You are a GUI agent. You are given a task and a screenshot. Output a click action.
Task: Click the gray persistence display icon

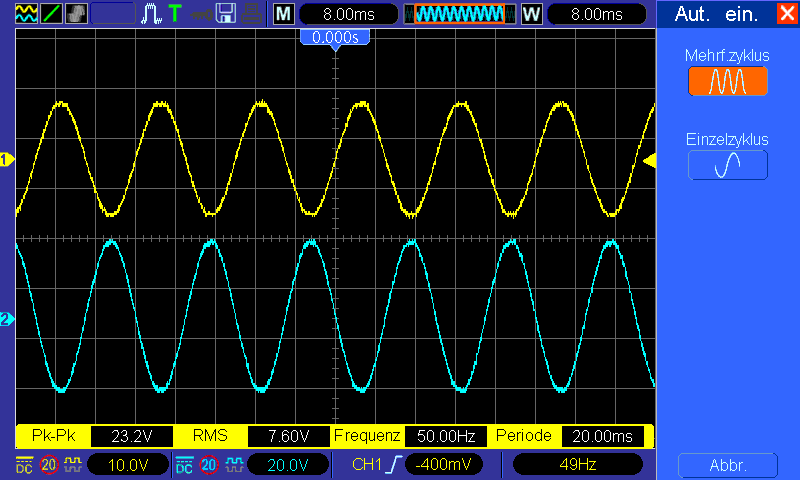(x=76, y=14)
